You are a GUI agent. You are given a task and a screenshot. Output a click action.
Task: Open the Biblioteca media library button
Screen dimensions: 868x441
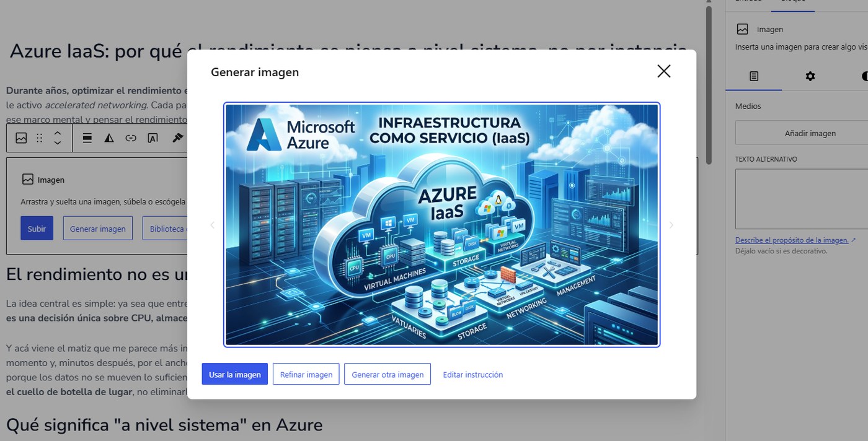click(x=166, y=228)
